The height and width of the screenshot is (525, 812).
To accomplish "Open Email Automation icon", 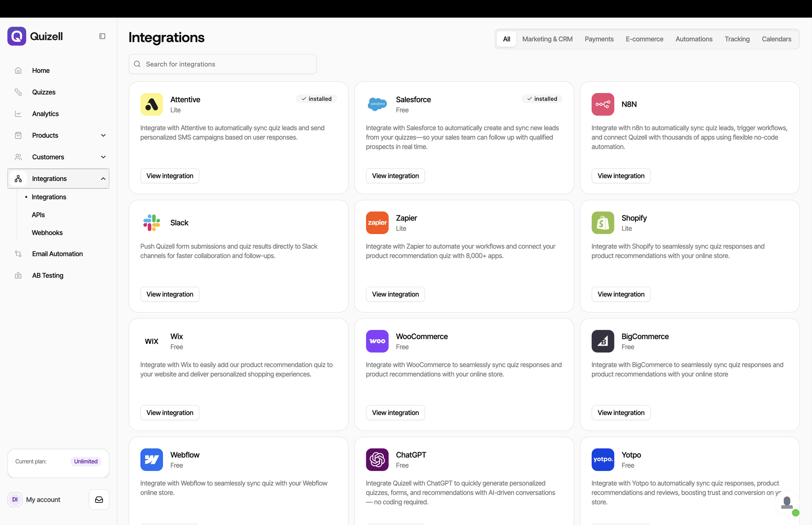I will click(18, 254).
